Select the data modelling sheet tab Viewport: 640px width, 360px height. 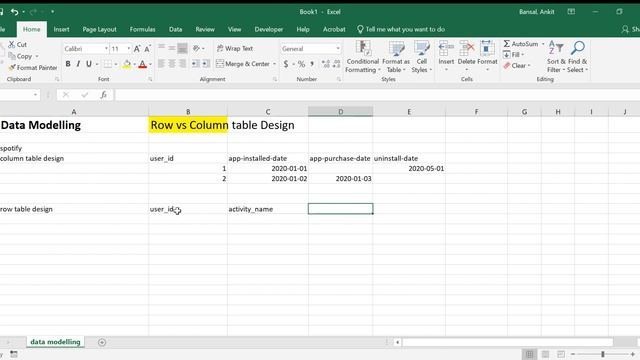[55, 342]
